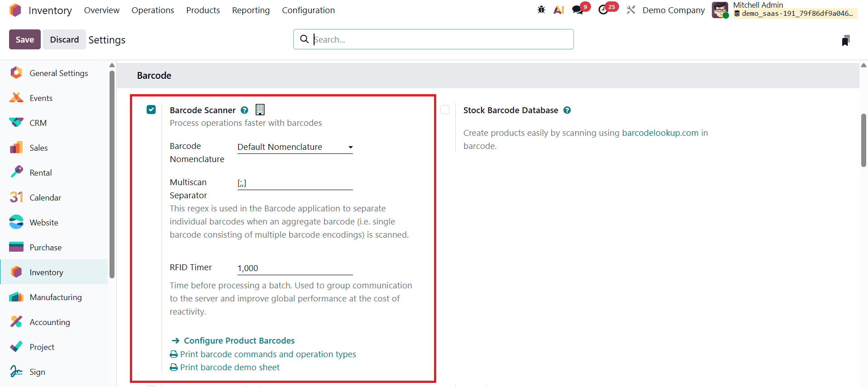
Task: Click the Inventory app logo icon
Action: point(15,10)
